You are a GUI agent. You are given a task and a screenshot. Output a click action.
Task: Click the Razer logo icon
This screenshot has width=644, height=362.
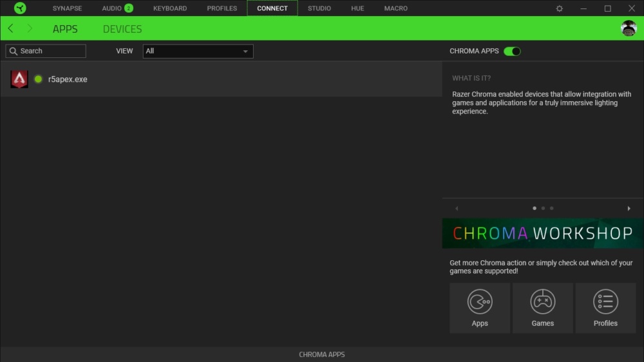20,8
